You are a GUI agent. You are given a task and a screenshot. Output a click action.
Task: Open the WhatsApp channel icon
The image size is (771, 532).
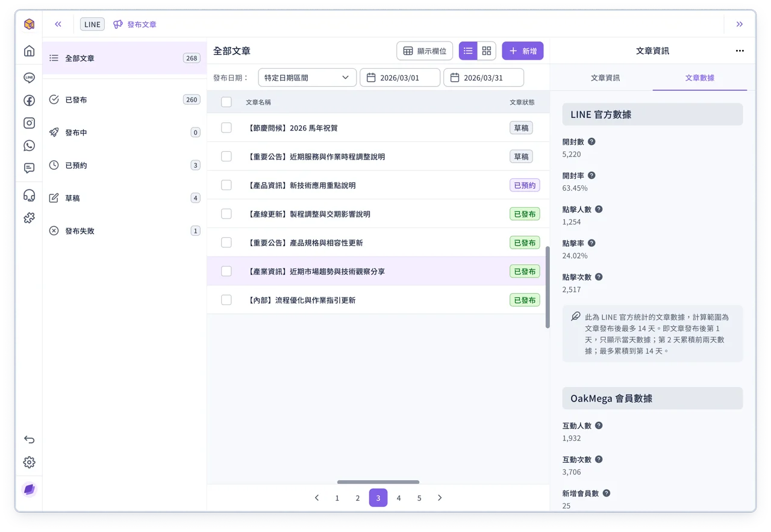tap(29, 146)
